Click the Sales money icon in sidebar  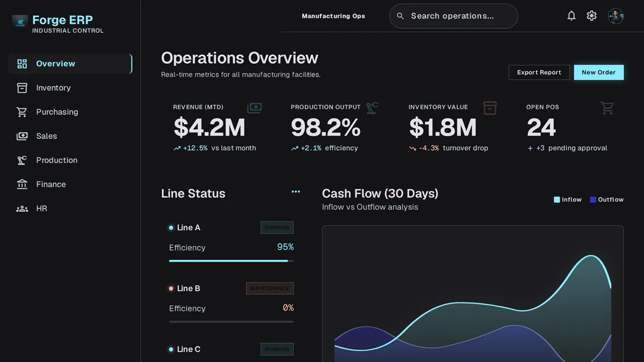[22, 136]
